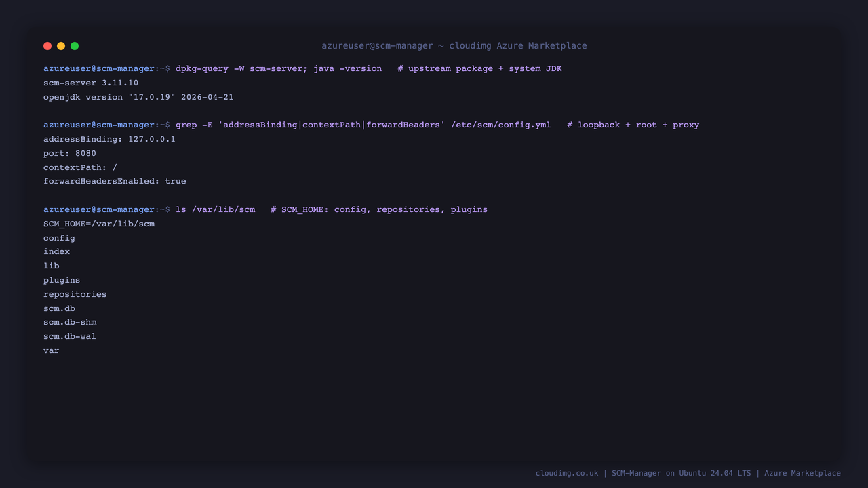
Task: Click the line 'addressBinding: 127.0.0.1'
Action: tap(109, 139)
